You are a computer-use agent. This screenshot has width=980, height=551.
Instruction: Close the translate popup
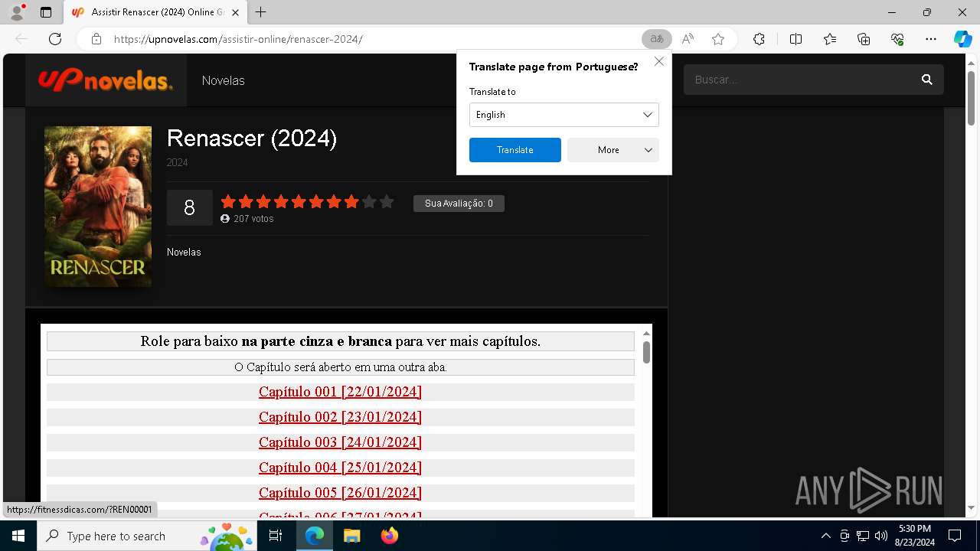658,61
